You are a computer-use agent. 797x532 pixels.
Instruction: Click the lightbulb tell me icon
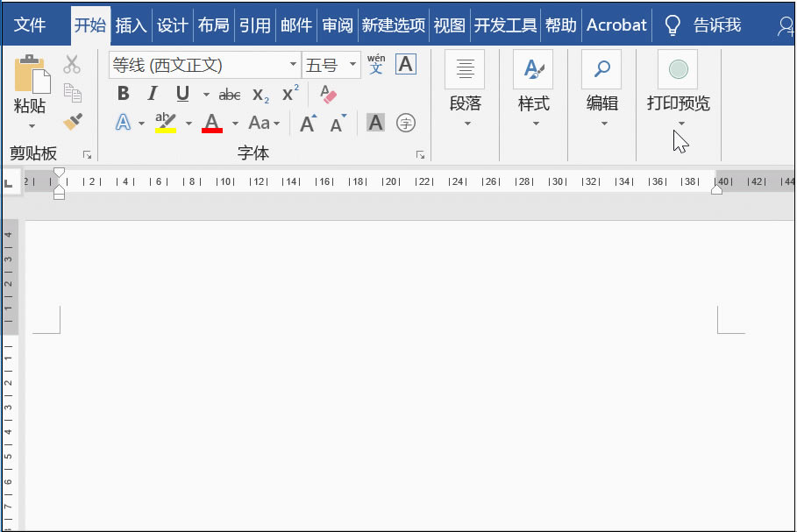coord(672,25)
